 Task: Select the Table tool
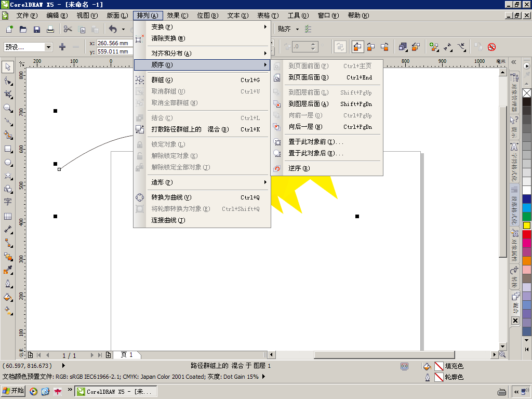pos(7,216)
